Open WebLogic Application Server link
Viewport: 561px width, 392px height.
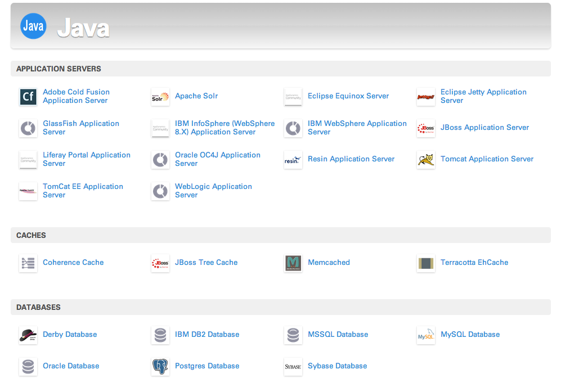(x=213, y=191)
